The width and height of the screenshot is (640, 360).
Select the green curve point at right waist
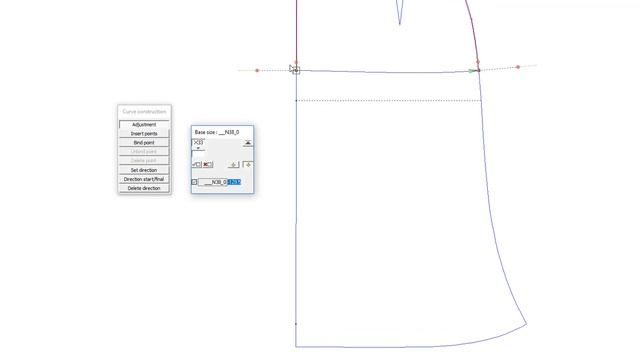click(471, 71)
